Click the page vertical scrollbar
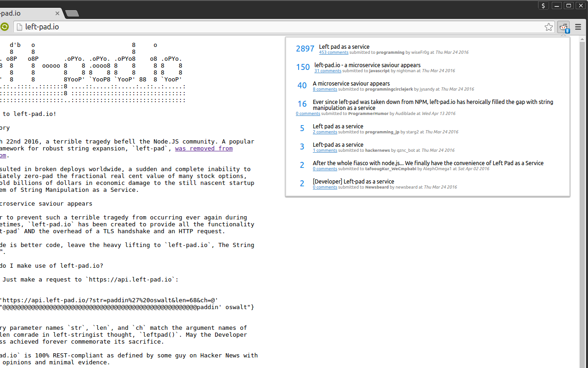Image resolution: width=588 pixels, height=368 pixels. point(583,202)
